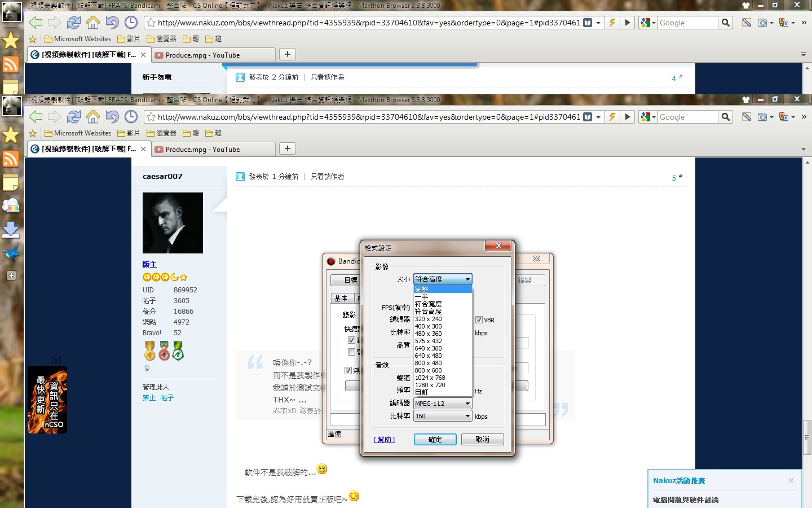Choose 符合寬度 in the size list
Viewport: 812px width, 508px height.
443,304
